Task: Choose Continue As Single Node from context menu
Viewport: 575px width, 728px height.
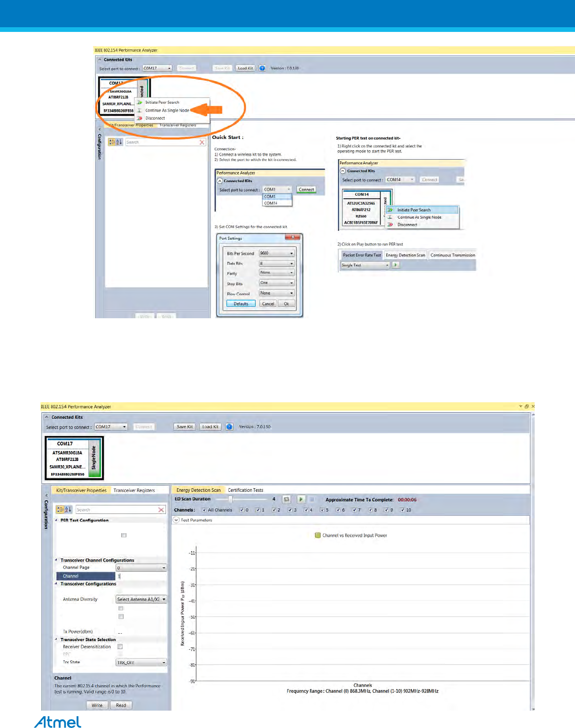Action: (x=167, y=110)
